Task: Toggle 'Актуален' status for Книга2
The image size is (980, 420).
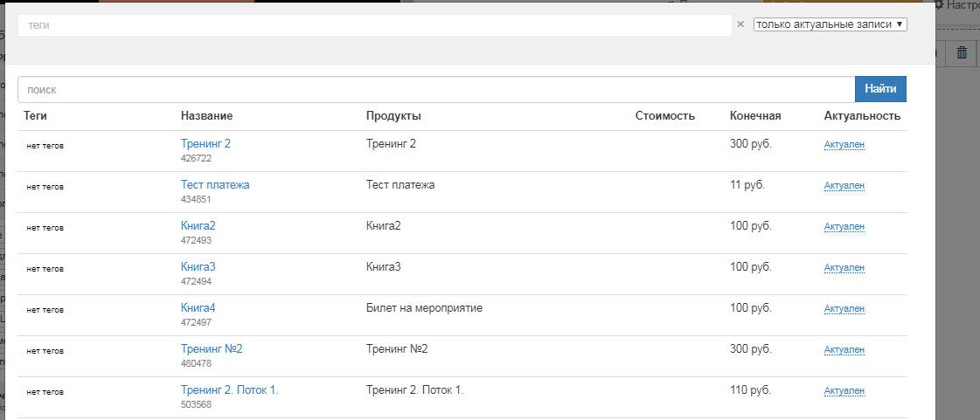Action: tap(844, 226)
